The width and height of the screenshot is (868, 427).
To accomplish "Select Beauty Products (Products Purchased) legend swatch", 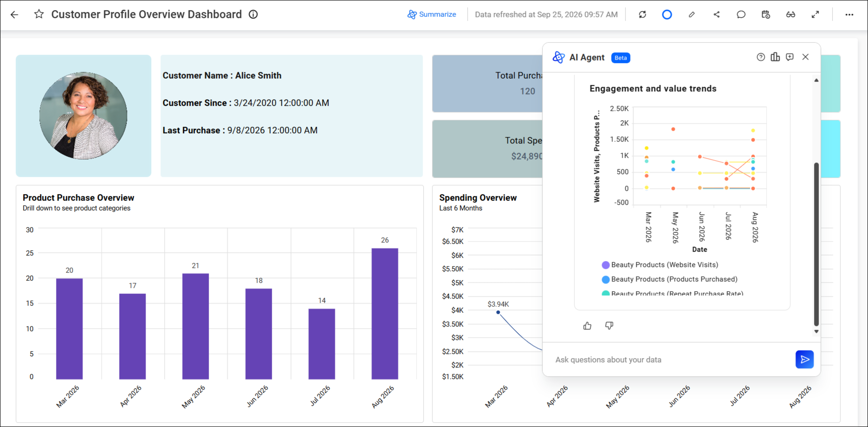I will (606, 279).
